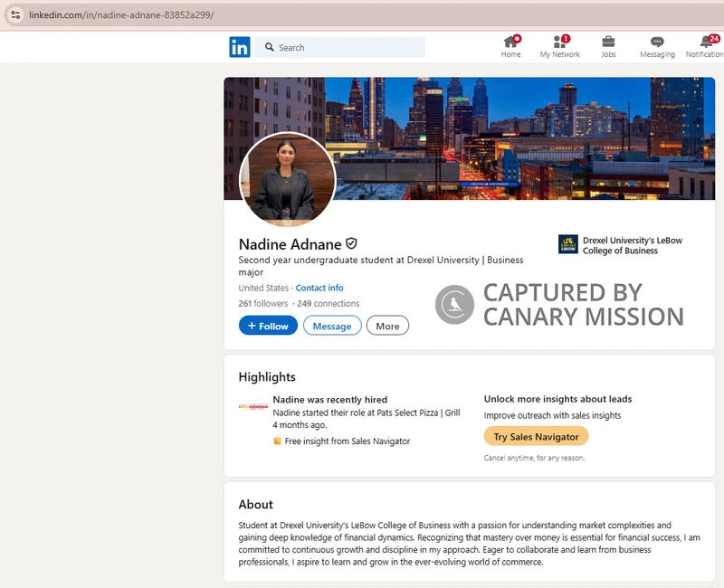
Task: Open the Contact info link
Action: click(x=319, y=288)
